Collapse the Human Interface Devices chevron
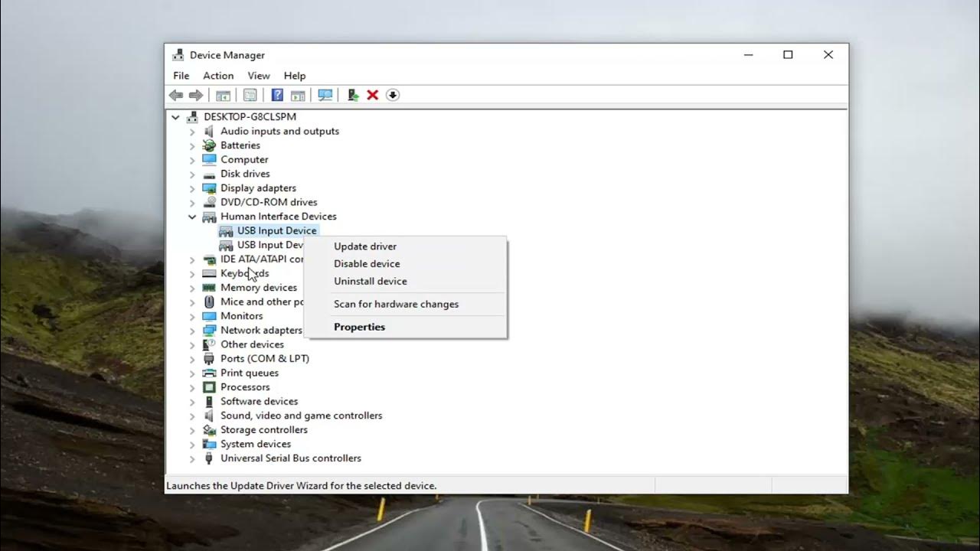Viewport: 980px width, 551px height. tap(192, 217)
